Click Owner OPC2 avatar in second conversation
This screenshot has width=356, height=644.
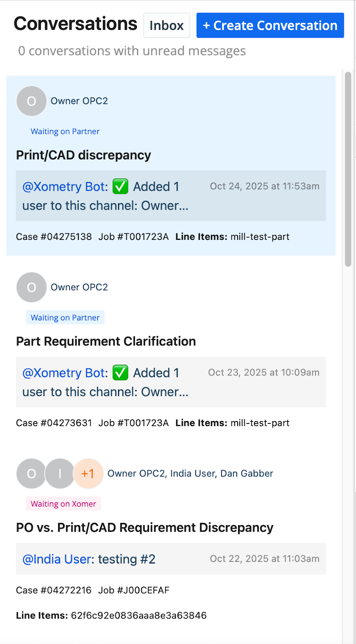point(31,287)
